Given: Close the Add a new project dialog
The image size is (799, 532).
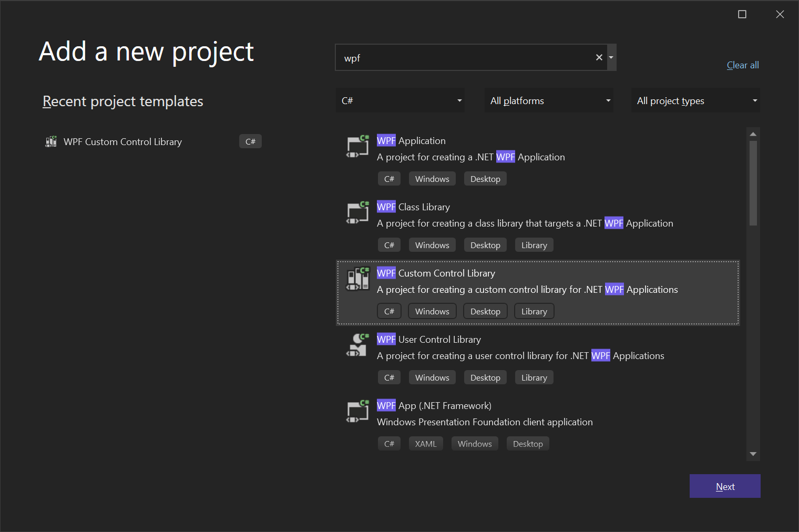Looking at the screenshot, I should pyautogui.click(x=780, y=14).
